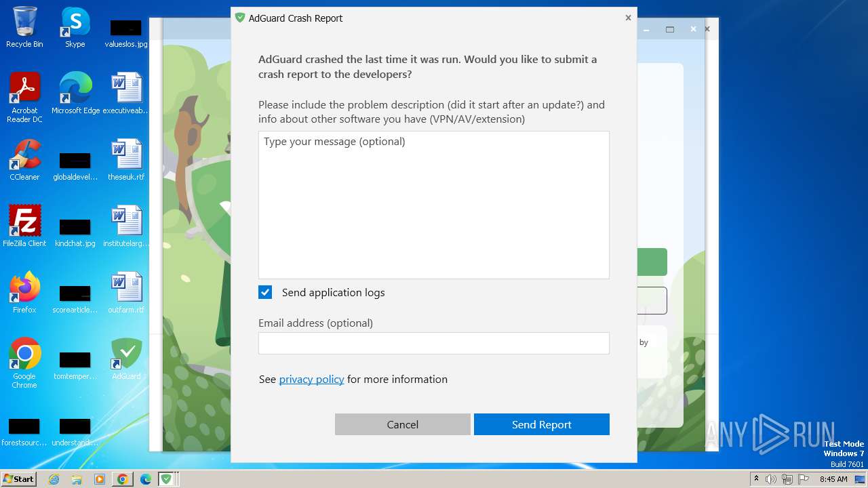Open the Start menu
The width and height of the screenshot is (868, 488).
coord(19,479)
